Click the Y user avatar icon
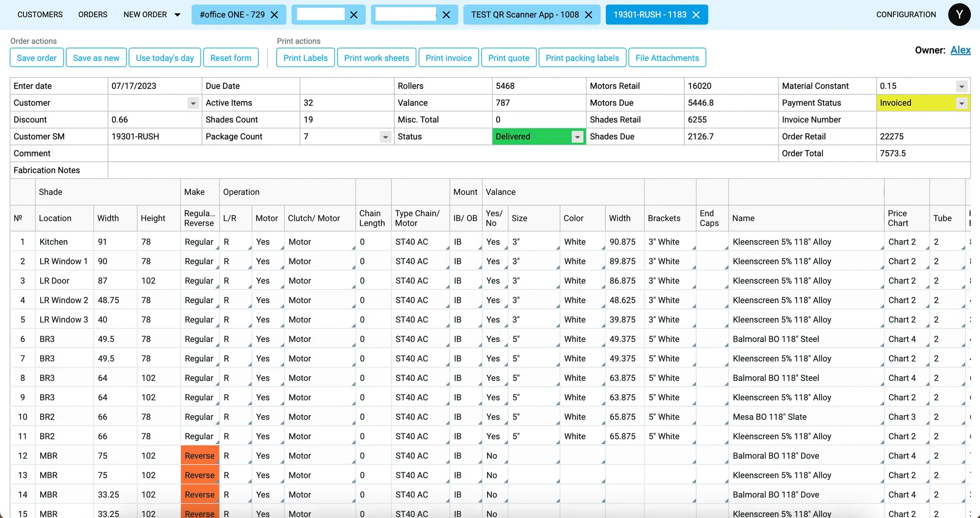 click(959, 14)
